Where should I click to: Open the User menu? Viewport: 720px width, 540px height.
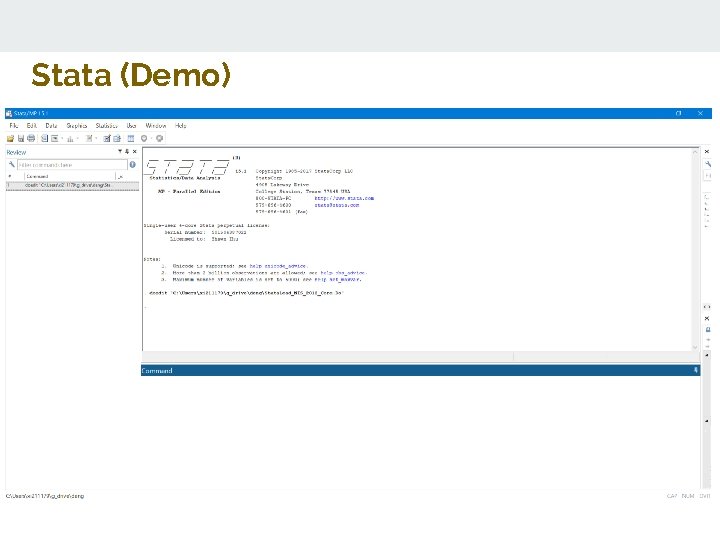pos(131,125)
